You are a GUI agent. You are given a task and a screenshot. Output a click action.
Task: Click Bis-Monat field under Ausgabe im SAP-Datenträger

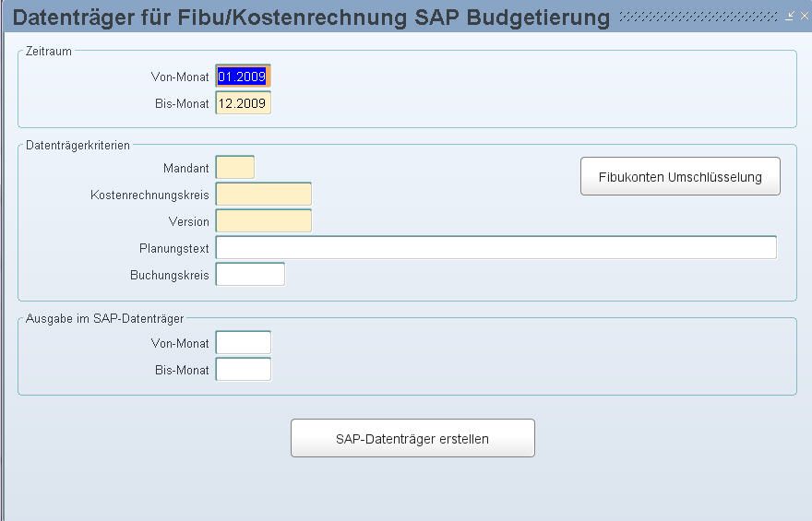[x=243, y=370]
